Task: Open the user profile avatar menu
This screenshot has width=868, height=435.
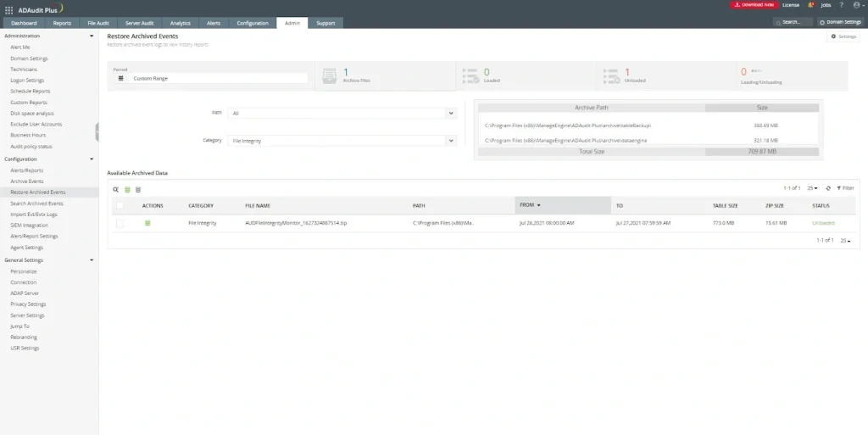Action: pos(856,5)
